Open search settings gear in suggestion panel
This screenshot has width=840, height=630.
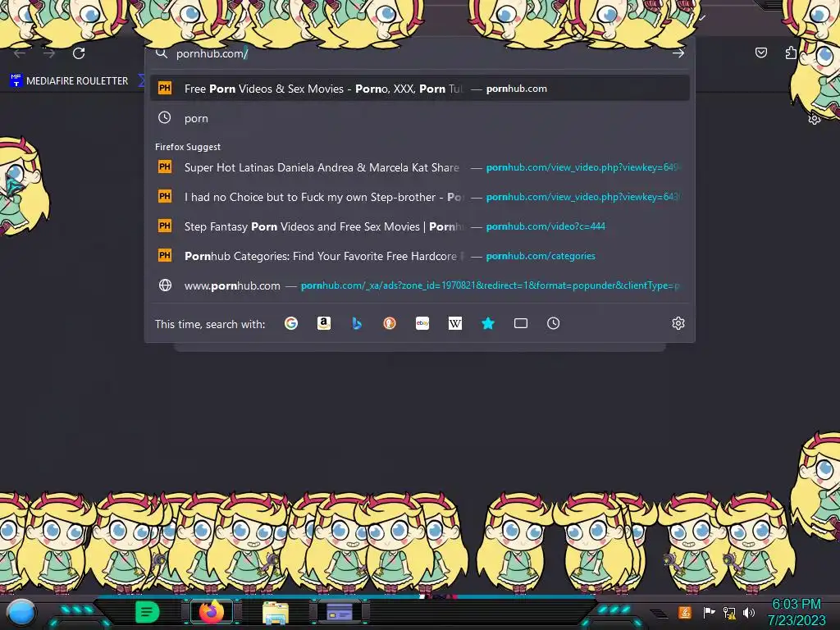[678, 323]
